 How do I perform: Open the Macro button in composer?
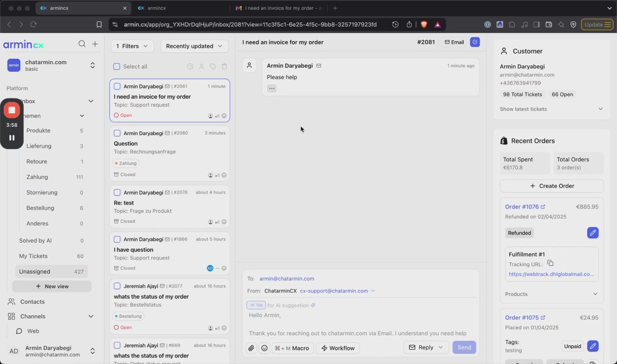click(292, 348)
